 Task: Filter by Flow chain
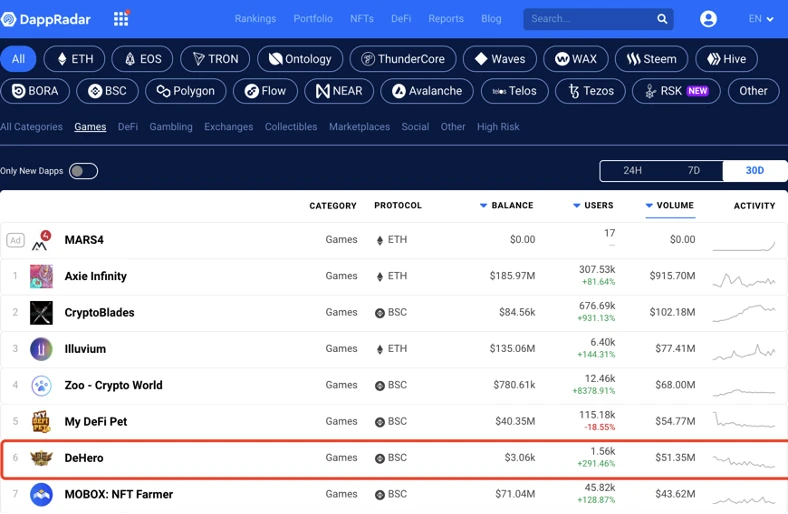[265, 91]
